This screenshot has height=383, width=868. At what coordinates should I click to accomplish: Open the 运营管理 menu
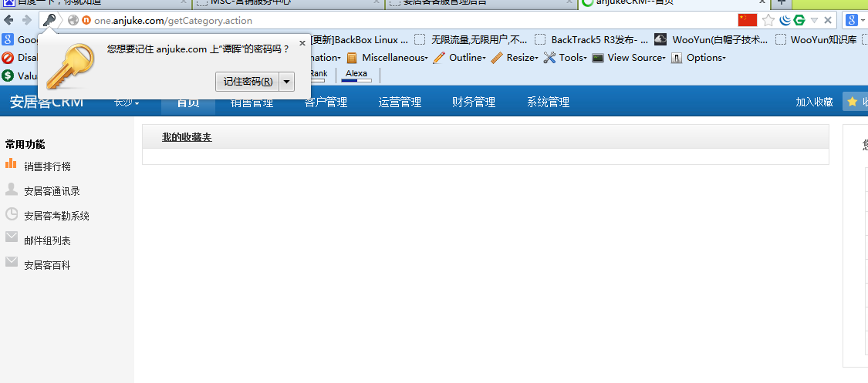pos(400,102)
